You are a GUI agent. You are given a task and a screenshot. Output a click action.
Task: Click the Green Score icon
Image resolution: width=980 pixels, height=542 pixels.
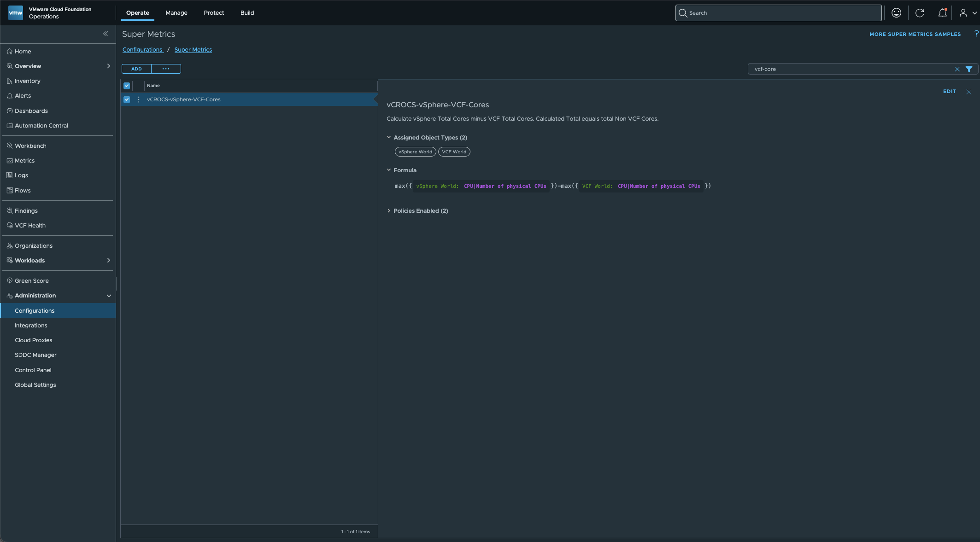pos(10,281)
